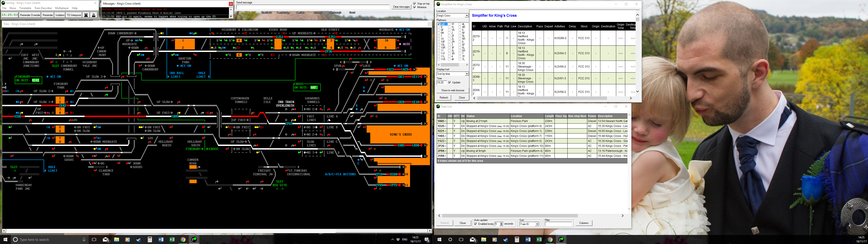Click the Status column header in Train List
Image resolution: width=868 pixels, height=244 pixels.
click(x=488, y=116)
